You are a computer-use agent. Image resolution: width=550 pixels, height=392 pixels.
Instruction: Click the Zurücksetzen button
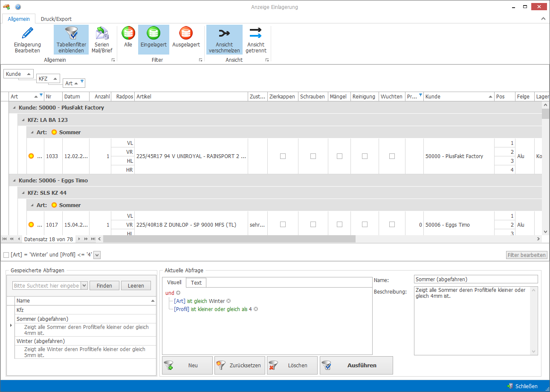240,365
